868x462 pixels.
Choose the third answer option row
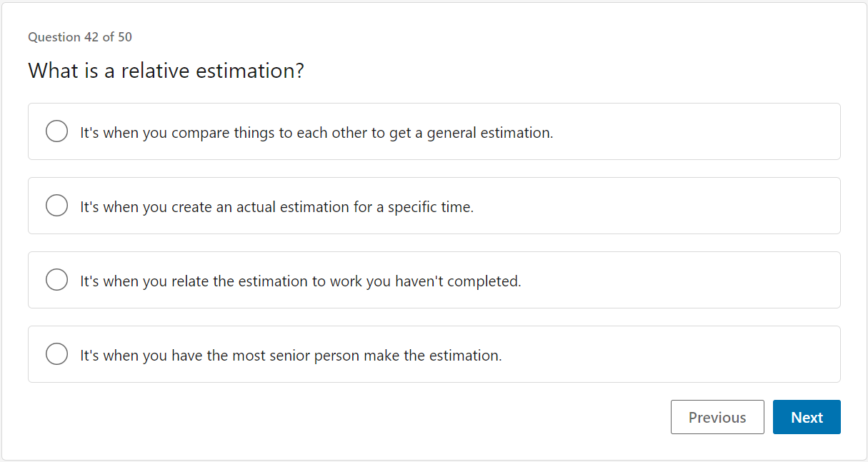point(434,280)
